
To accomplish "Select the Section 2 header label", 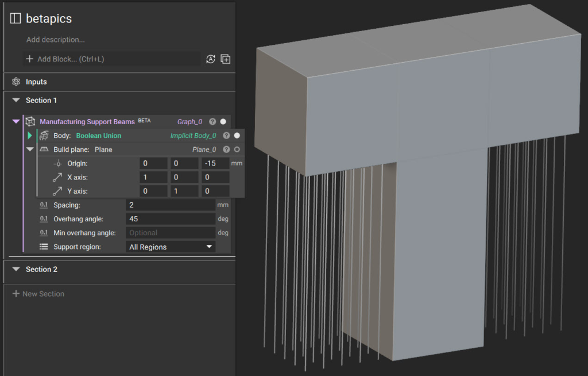I will click(41, 269).
